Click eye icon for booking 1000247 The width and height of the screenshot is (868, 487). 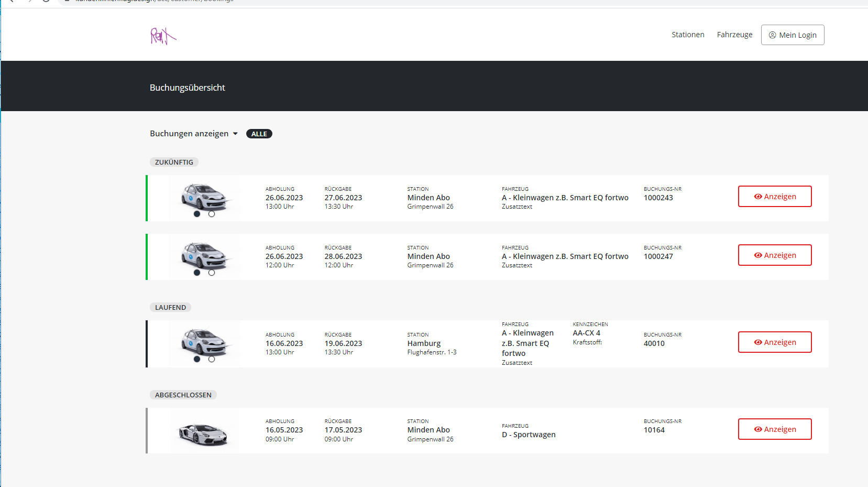tap(757, 255)
